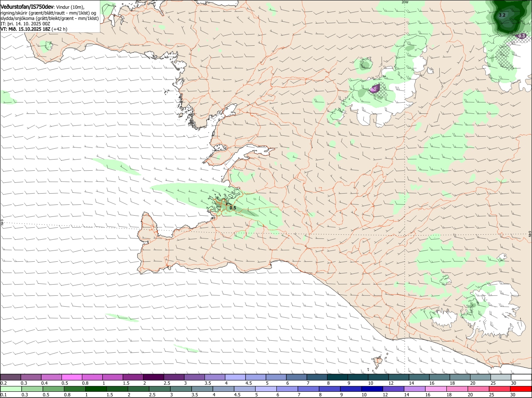Click the upper legend swatch between 7 and 8
This screenshot has height=398, width=532.
click(317, 377)
